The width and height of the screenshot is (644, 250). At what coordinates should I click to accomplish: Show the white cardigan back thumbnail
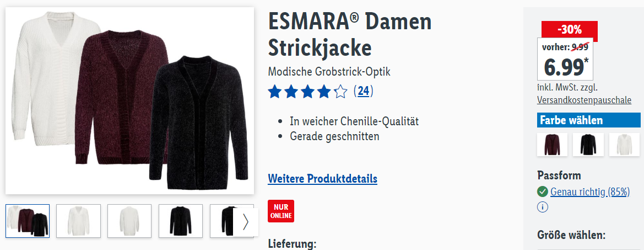[x=129, y=221]
